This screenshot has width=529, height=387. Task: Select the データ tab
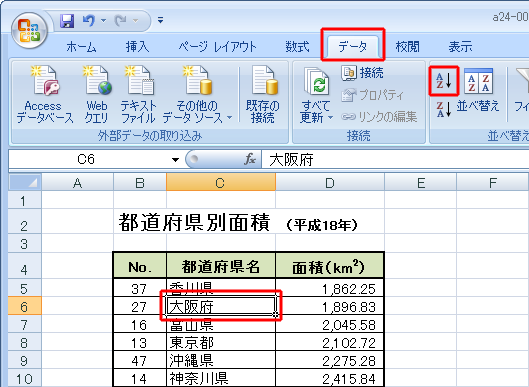[353, 47]
